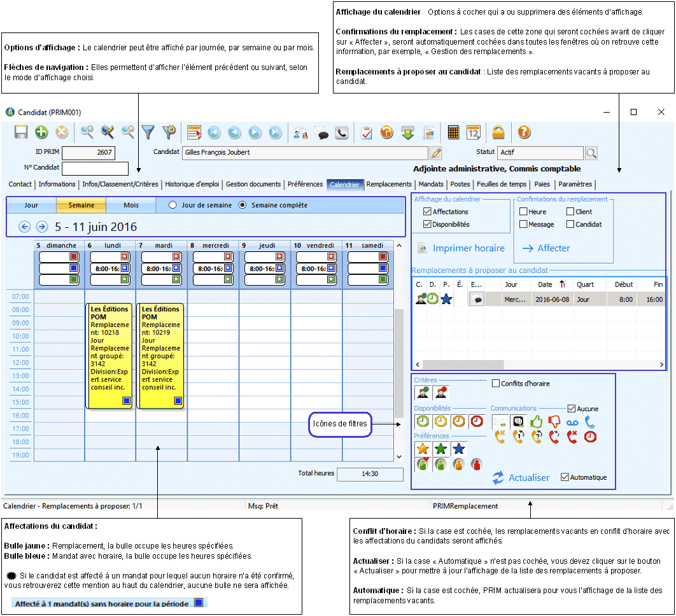Click the calculator icon in toolbar
Image resolution: width=676 pixels, height=616 pixels.
453,132
